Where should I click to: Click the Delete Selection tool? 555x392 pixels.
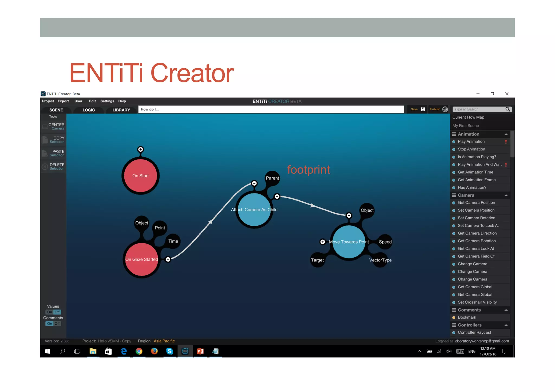click(53, 166)
